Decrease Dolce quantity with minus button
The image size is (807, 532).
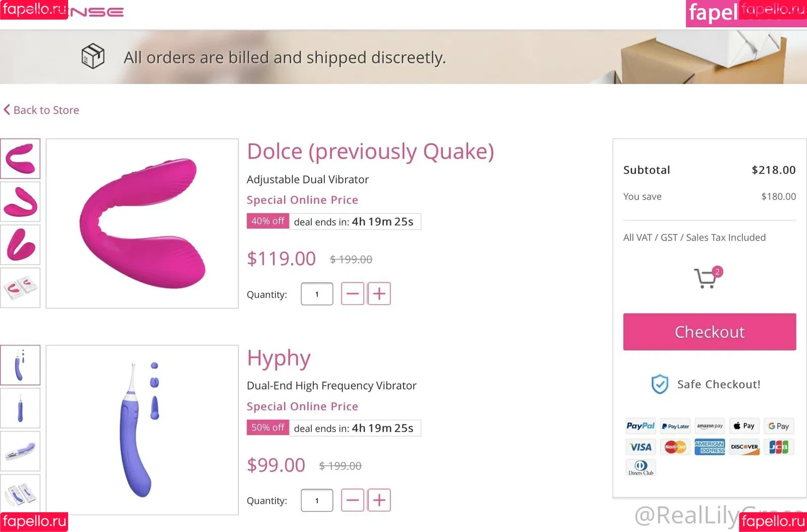353,293
